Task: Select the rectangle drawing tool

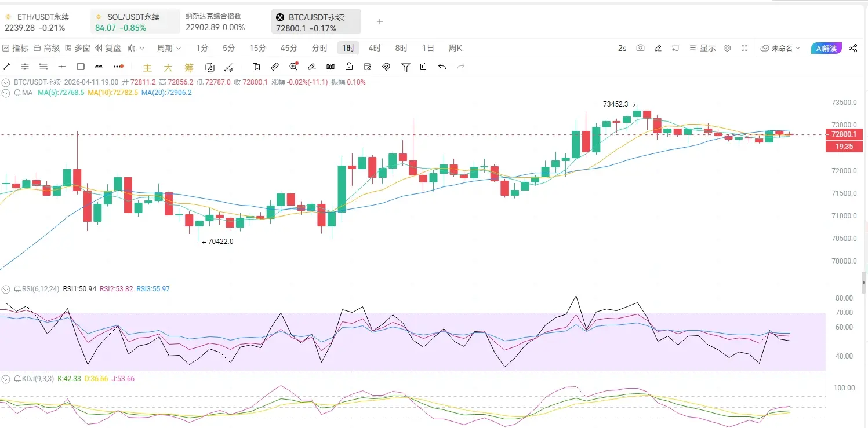Action: (x=81, y=67)
